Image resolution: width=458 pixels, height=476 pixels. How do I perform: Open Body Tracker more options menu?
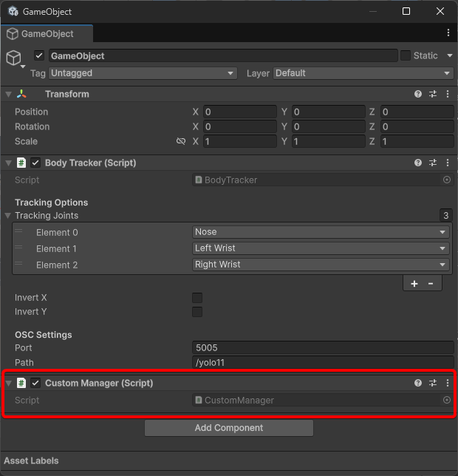tap(447, 163)
